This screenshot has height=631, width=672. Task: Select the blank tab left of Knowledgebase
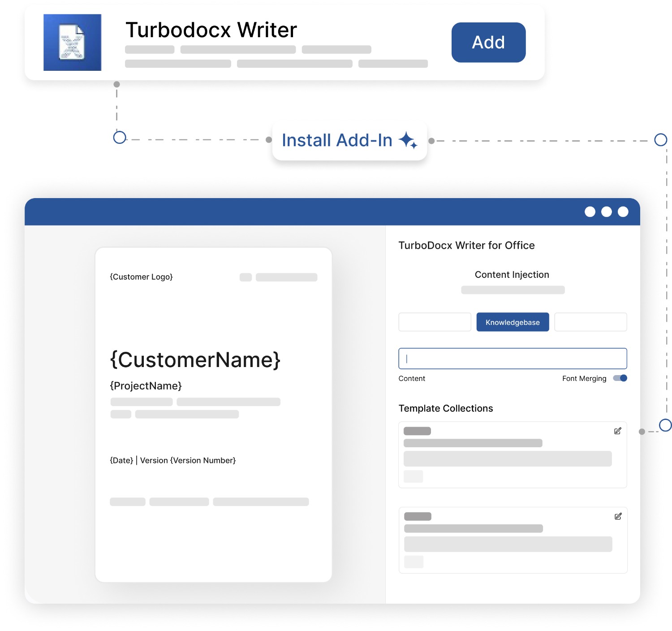(x=435, y=322)
